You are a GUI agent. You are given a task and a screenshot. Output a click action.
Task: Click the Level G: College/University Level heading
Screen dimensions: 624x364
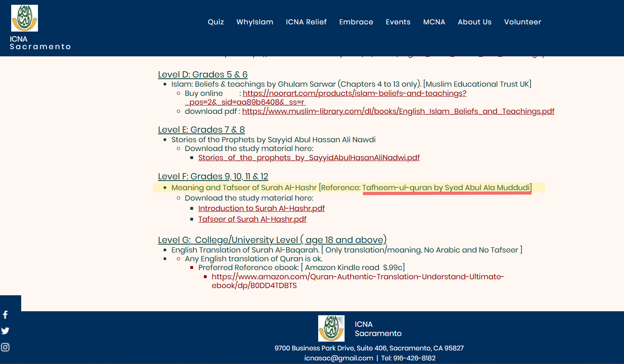pos(272,240)
